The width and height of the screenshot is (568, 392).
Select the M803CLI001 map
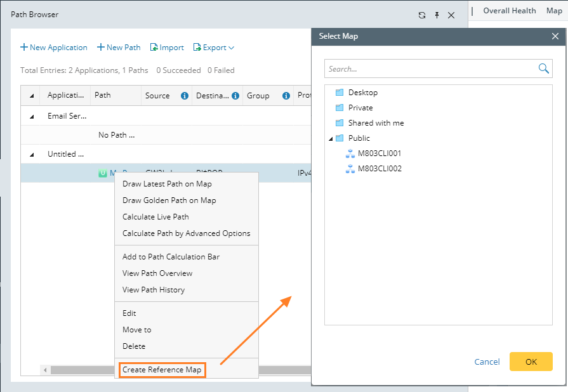[x=379, y=154]
